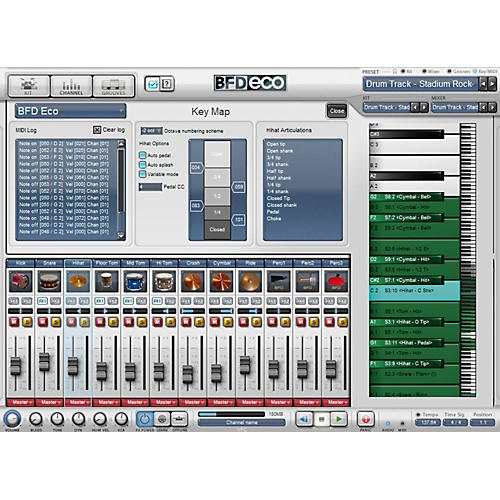Select the Crash cymbal thumbnail
This screenshot has height=500, width=500.
click(x=193, y=281)
